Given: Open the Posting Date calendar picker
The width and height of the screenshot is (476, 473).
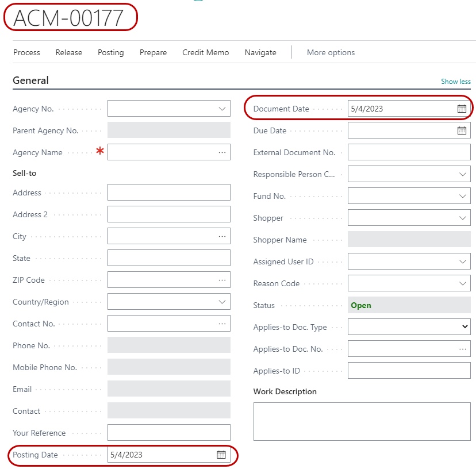Looking at the screenshot, I should point(221,455).
